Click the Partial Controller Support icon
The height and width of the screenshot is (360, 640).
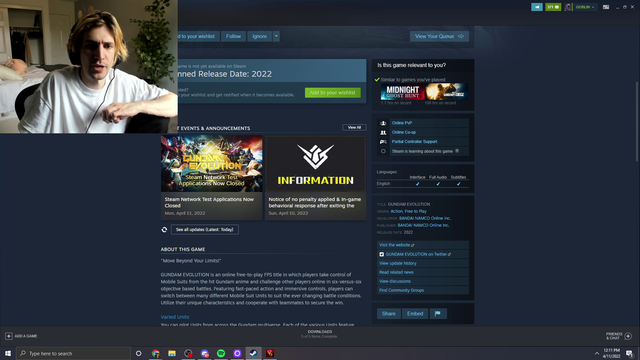tap(383, 142)
